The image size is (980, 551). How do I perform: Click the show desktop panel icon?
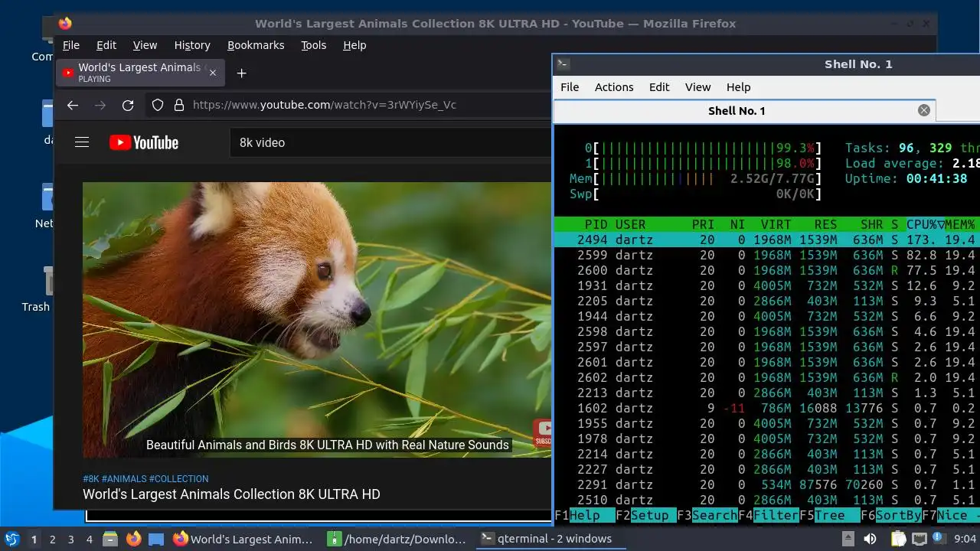(x=156, y=539)
